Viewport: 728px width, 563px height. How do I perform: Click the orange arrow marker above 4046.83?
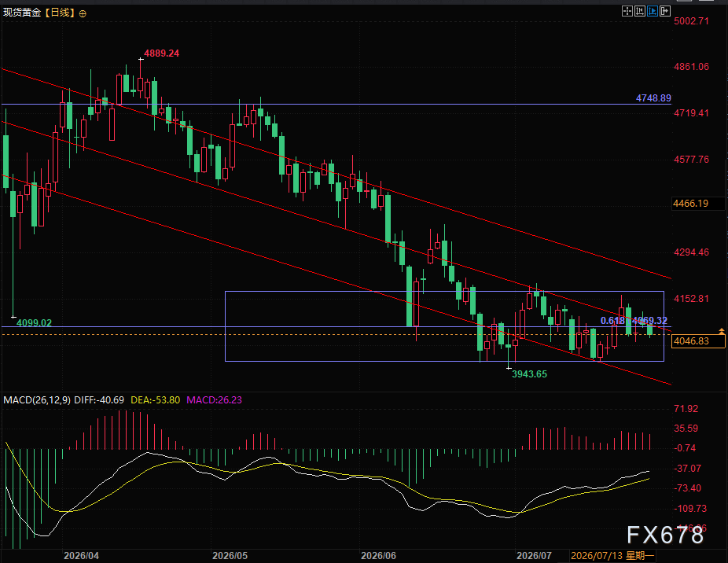(722, 331)
